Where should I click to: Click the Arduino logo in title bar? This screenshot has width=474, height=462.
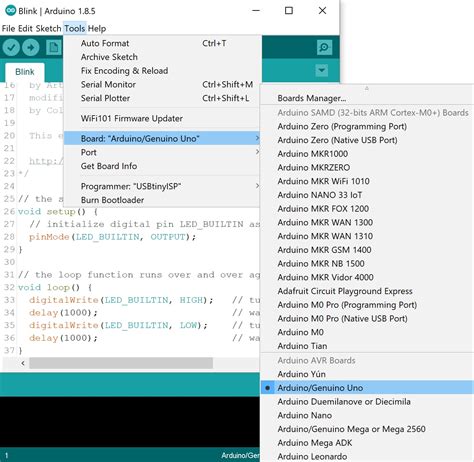(11, 10)
